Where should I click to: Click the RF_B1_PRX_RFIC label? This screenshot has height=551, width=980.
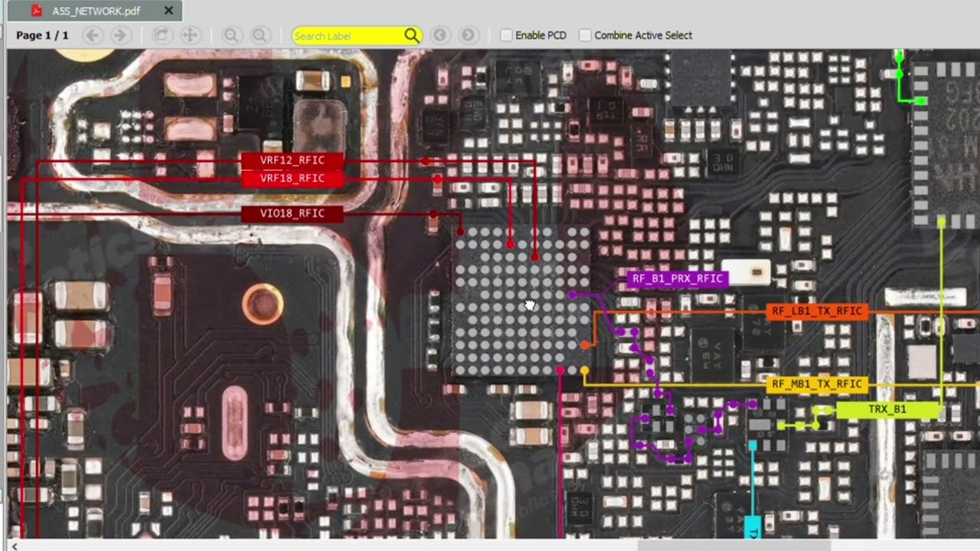pos(678,279)
